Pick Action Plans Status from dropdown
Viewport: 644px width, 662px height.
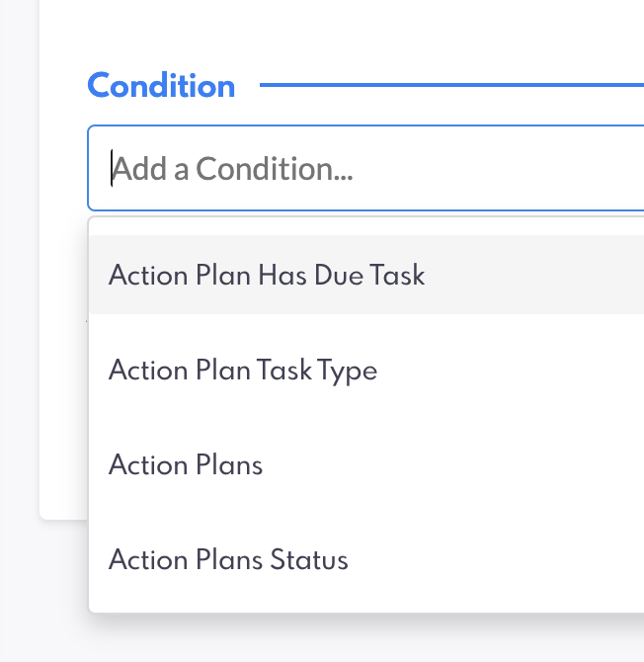coord(228,560)
